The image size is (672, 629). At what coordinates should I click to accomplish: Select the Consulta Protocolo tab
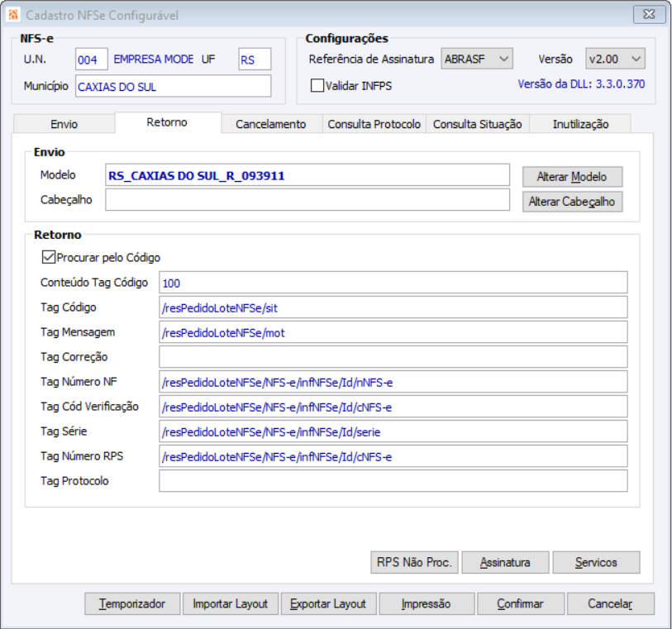click(x=374, y=124)
